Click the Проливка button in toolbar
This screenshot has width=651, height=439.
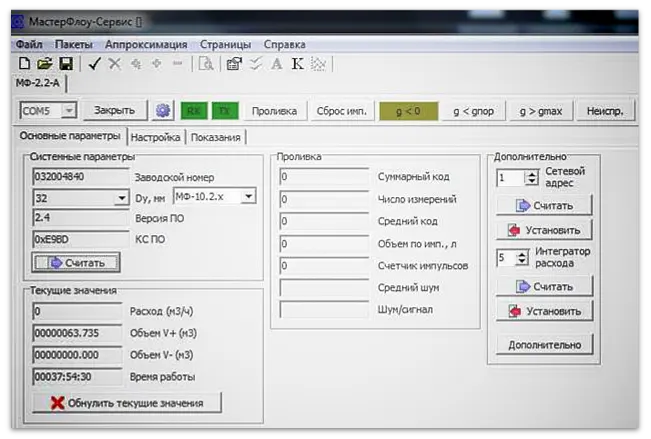coord(274,110)
